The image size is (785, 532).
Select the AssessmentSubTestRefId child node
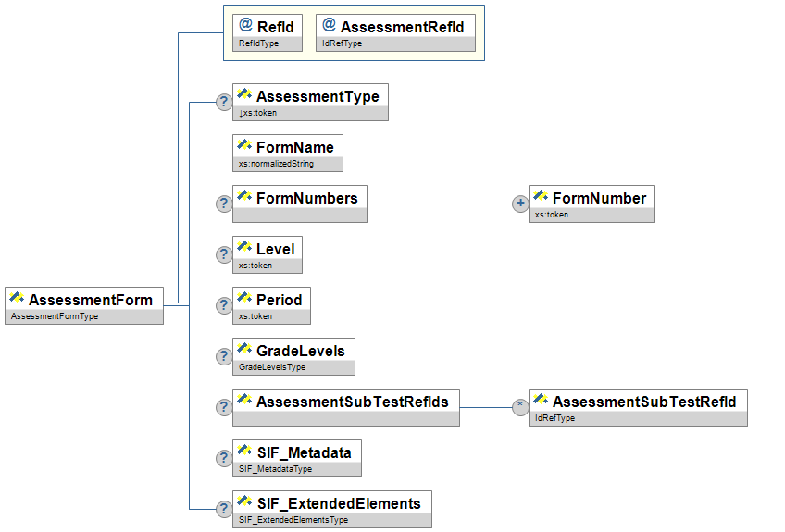click(x=643, y=402)
